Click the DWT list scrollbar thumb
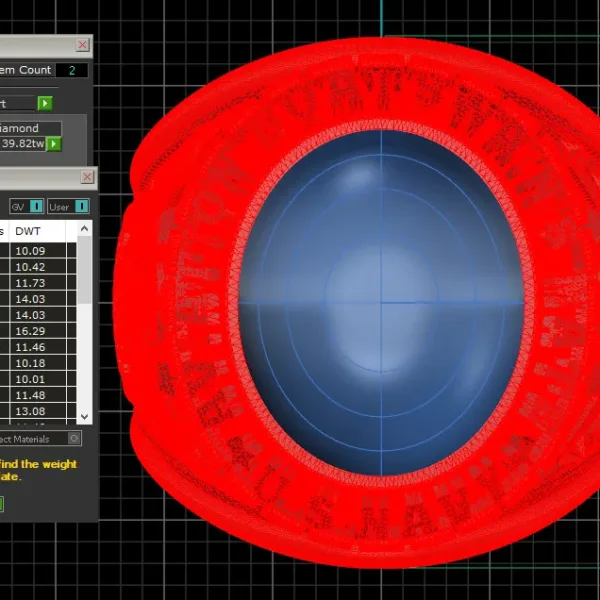This screenshot has height=600, width=600. click(85, 270)
